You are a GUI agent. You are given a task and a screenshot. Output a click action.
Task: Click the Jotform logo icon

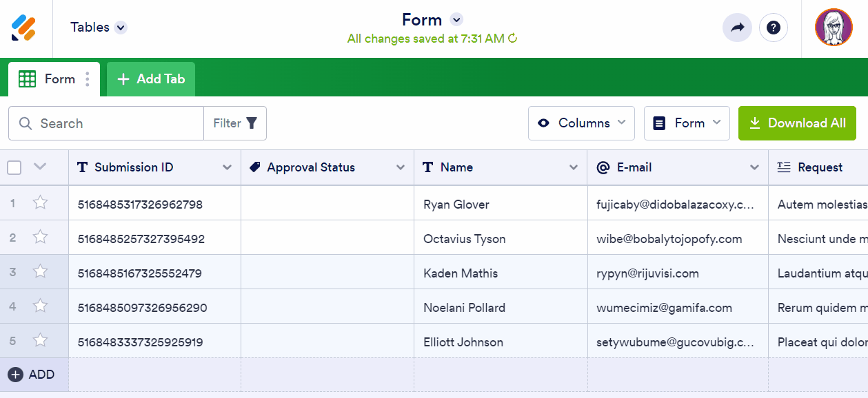(23, 28)
